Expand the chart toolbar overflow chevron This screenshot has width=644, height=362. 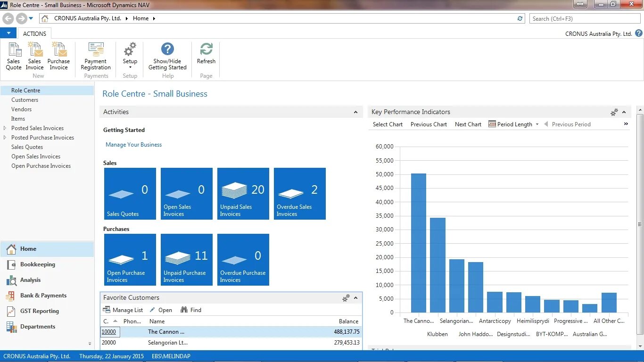tap(626, 124)
